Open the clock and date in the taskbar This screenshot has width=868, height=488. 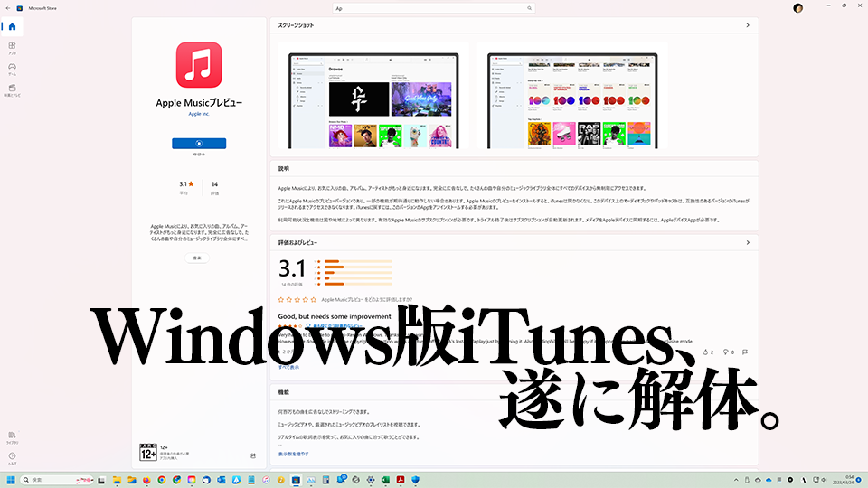843,480
